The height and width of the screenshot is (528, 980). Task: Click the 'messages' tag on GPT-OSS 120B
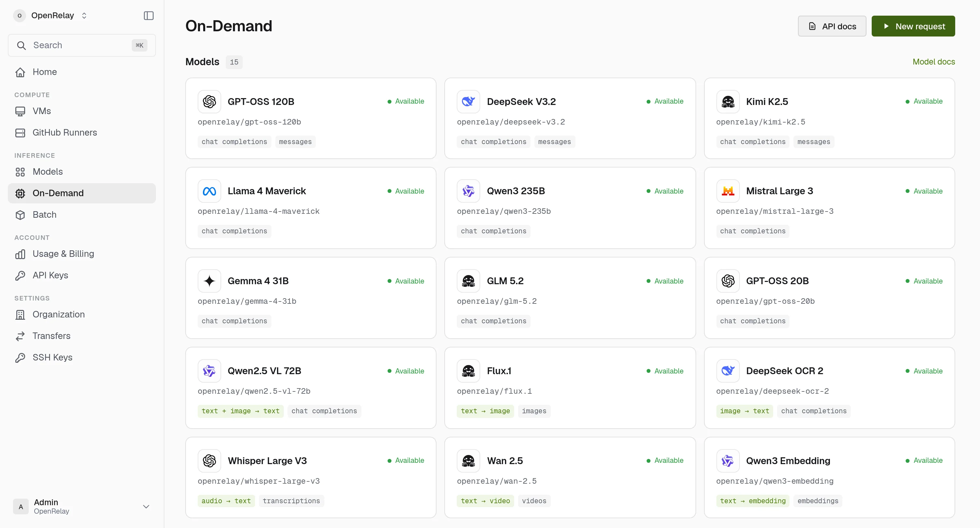295,142
